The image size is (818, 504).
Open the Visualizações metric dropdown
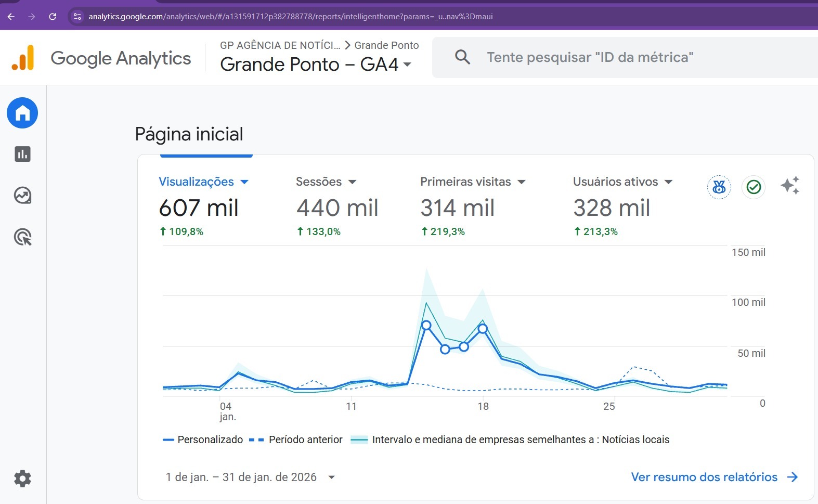204,182
